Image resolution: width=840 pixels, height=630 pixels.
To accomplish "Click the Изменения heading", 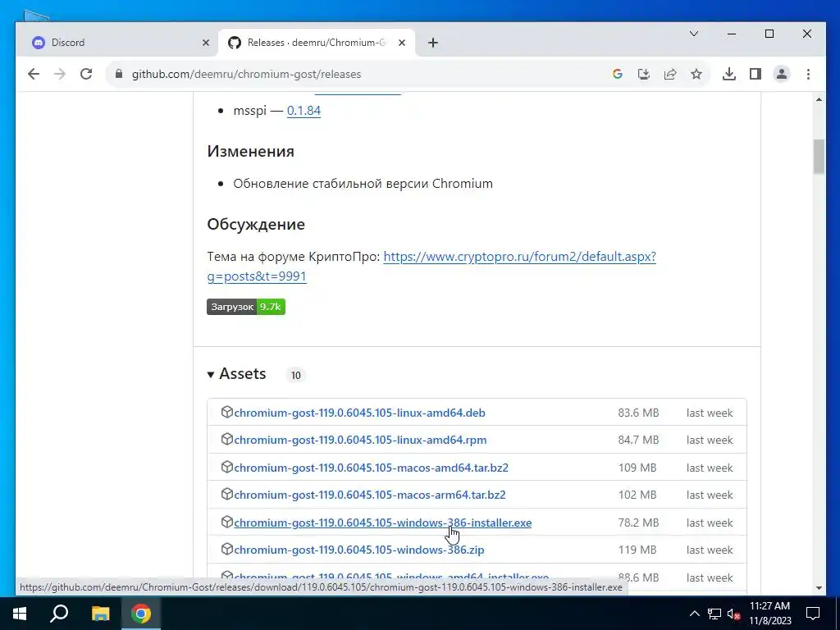I will click(x=251, y=151).
